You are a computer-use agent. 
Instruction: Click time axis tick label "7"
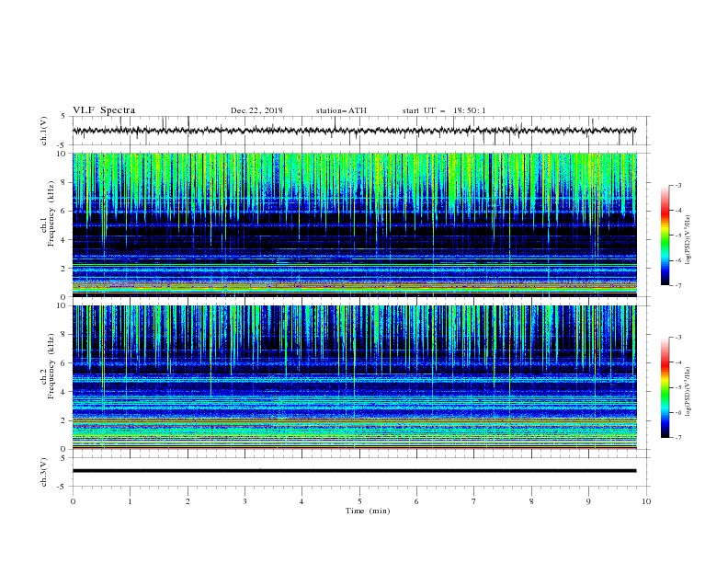click(473, 501)
